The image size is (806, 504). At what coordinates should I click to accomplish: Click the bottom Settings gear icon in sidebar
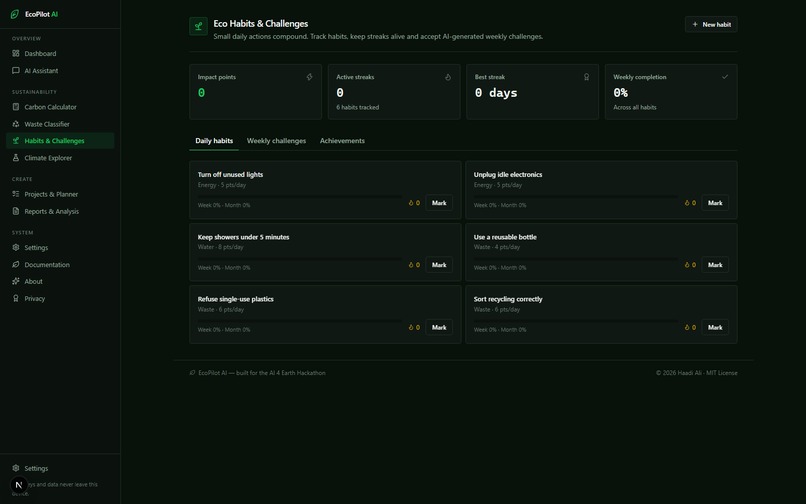[16, 468]
